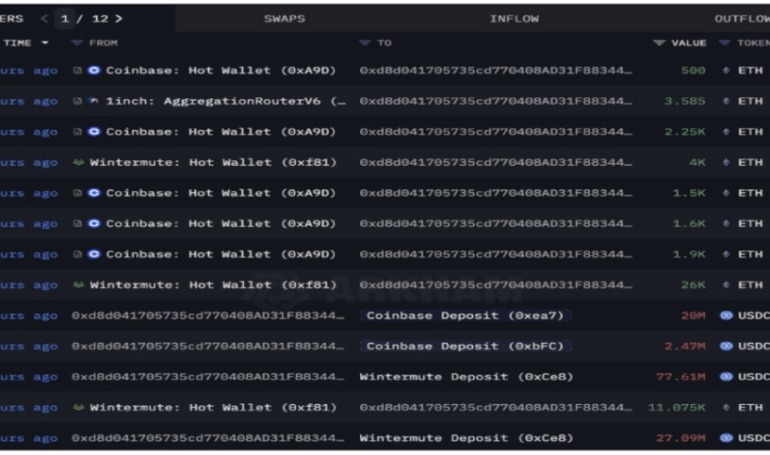Viewport: 770px width, 455px height.
Task: Open Coinbase: Hot Wallet in the 2.25K row
Action: (x=221, y=132)
